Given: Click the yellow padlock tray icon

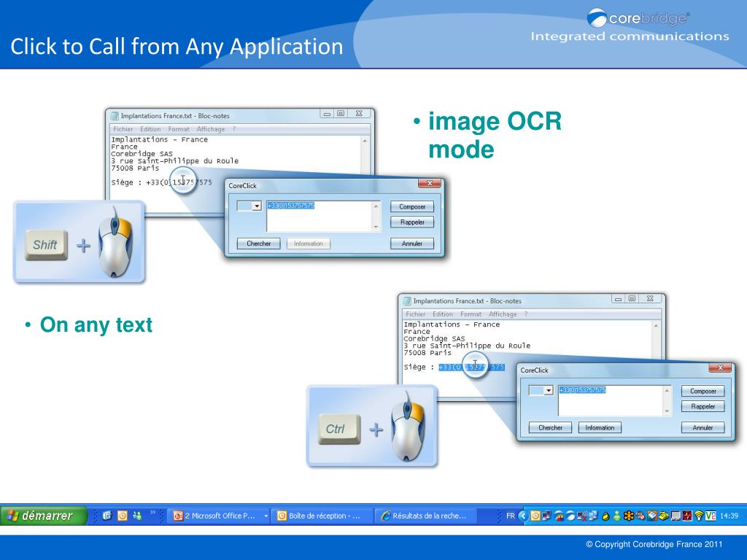Looking at the screenshot, I should coord(606,516).
